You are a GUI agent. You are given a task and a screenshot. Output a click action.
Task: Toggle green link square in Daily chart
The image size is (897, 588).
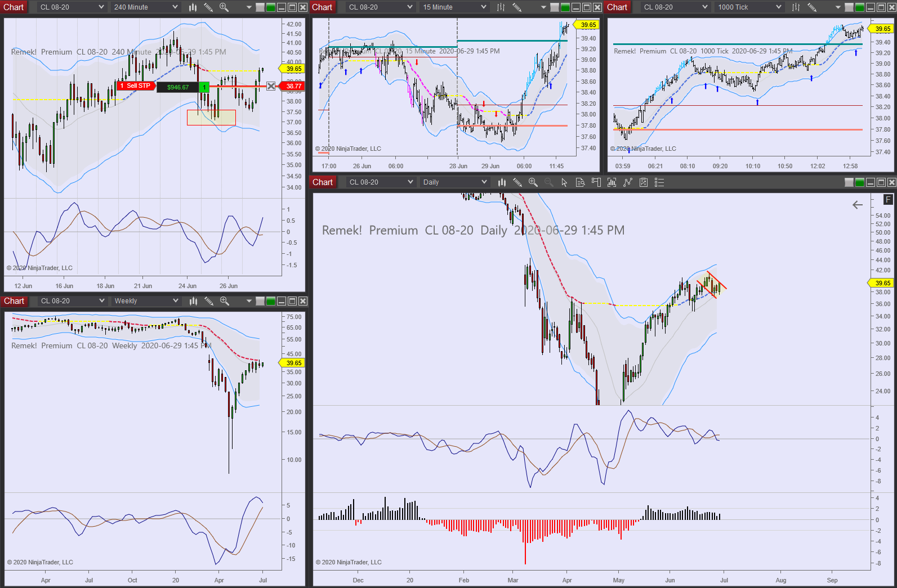(x=859, y=182)
